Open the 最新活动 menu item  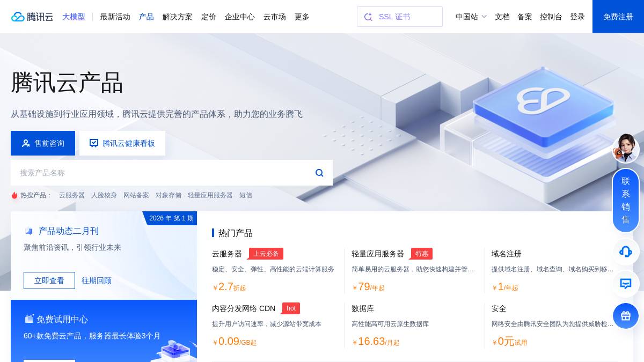(x=115, y=17)
